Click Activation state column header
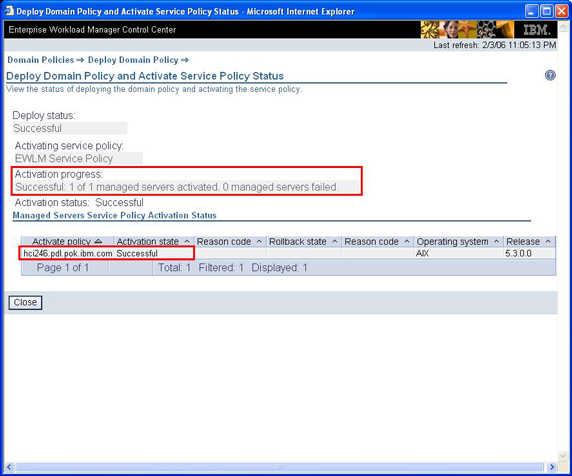The image size is (572, 476). [147, 241]
